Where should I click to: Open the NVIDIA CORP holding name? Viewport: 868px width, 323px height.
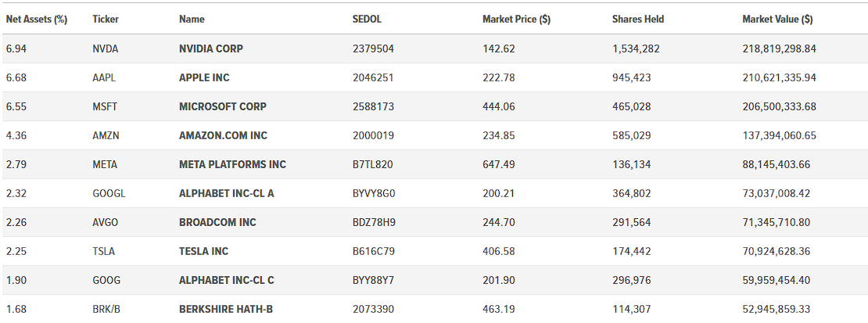point(211,48)
